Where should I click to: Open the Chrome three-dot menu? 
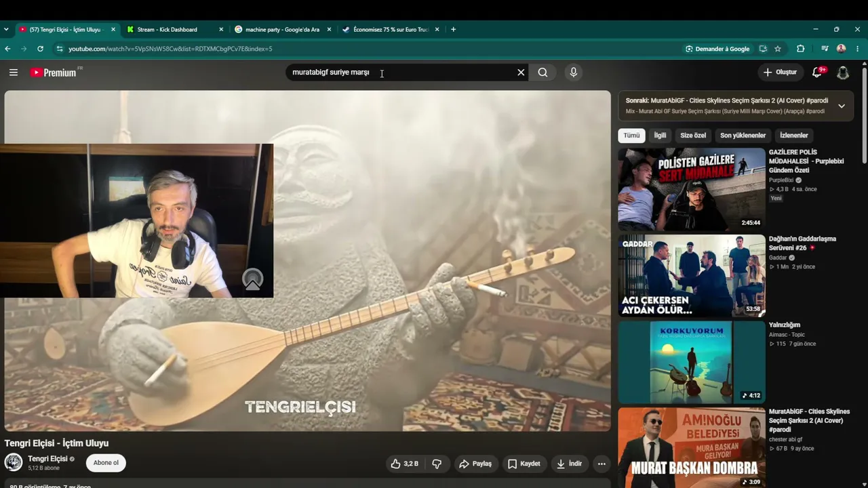tap(858, 49)
